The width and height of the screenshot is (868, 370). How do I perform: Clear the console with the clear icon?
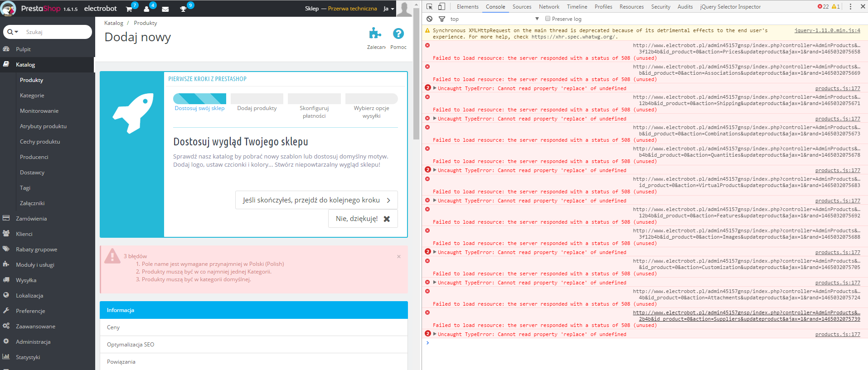pyautogui.click(x=430, y=19)
